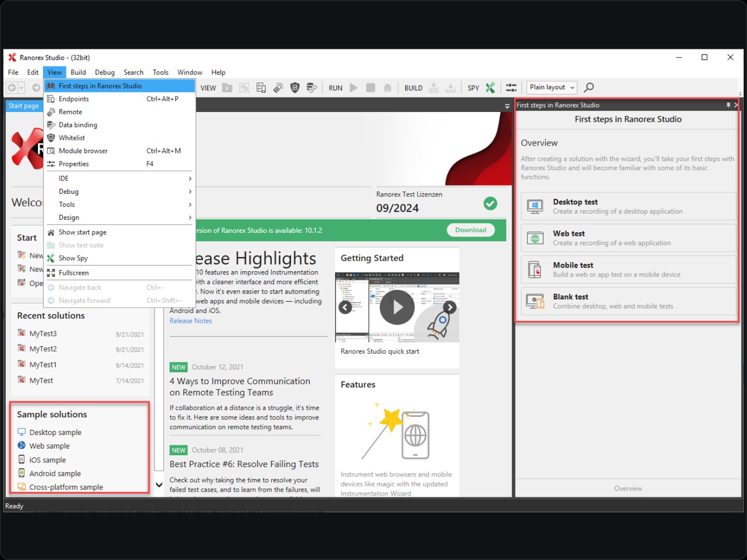Click the Desktop test monitor icon
The width and height of the screenshot is (747, 560).
pos(535,206)
